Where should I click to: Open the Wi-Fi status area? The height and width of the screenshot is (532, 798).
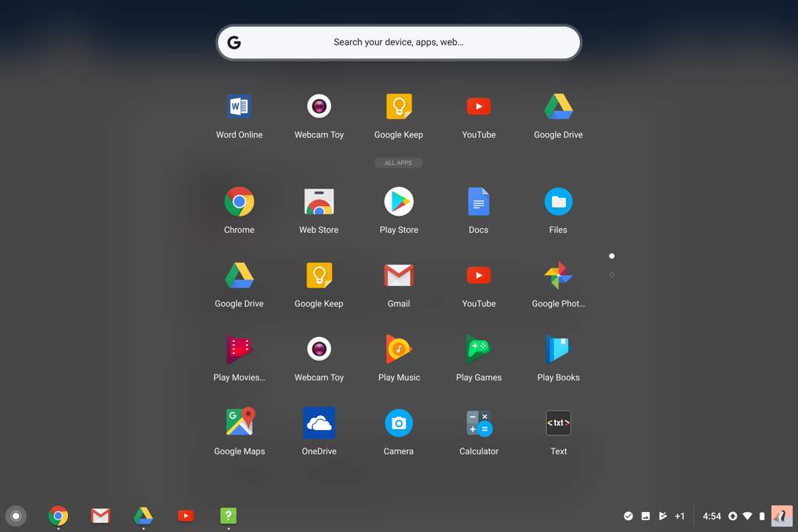coord(747,516)
